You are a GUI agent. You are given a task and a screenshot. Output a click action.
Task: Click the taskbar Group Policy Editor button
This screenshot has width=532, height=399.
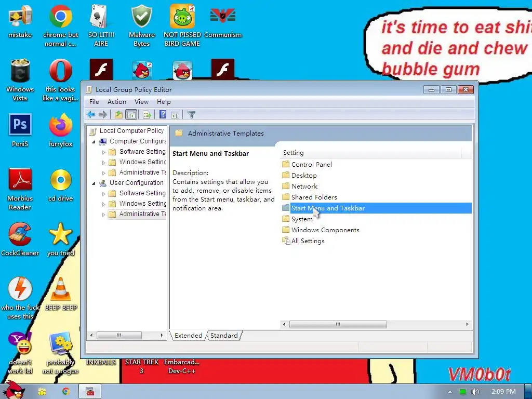pyautogui.click(x=90, y=392)
